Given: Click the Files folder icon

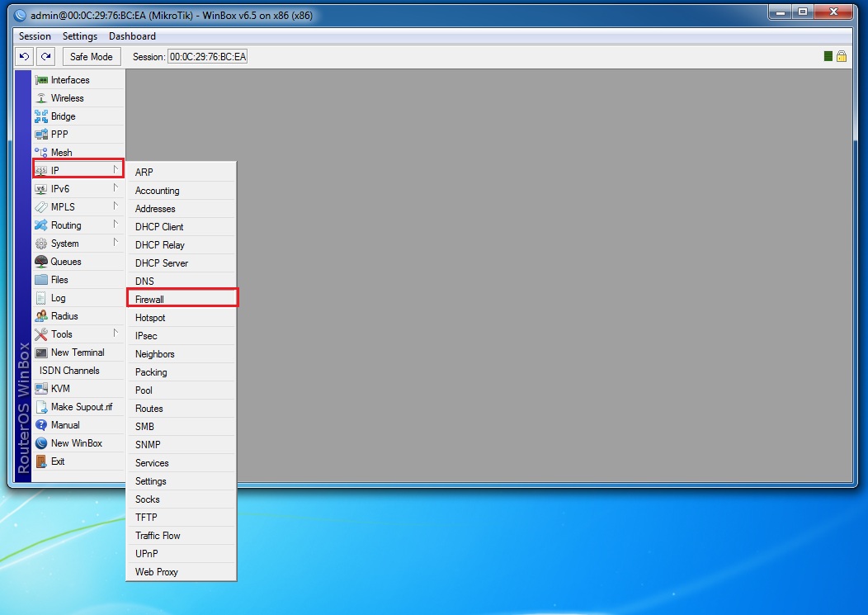Looking at the screenshot, I should point(41,280).
